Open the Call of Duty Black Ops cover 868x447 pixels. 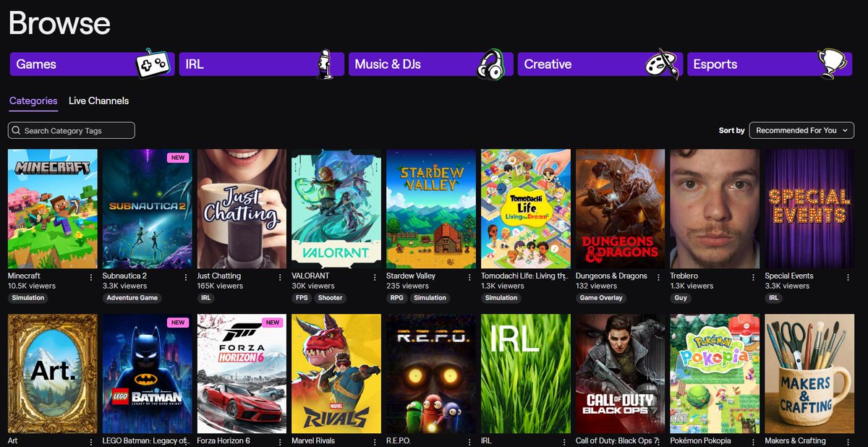coord(620,373)
